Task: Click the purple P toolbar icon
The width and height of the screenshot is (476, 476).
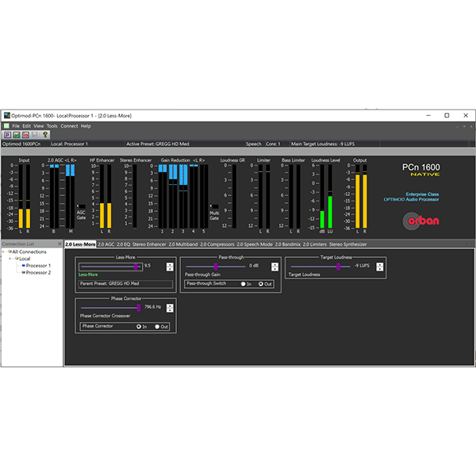Action: (6, 135)
